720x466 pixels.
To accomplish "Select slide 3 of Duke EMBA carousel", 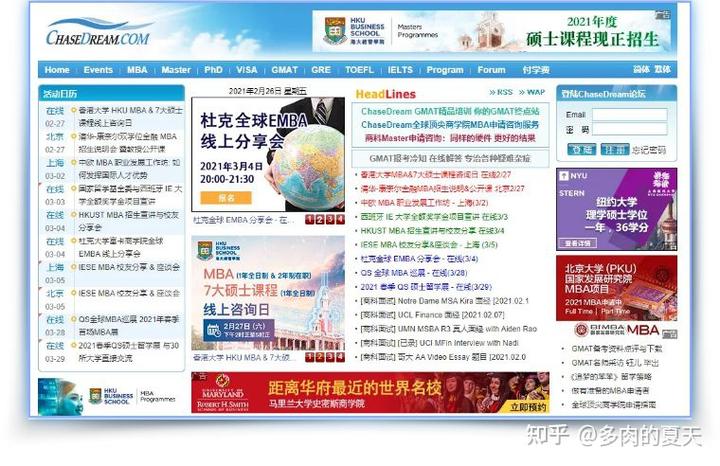I will (330, 219).
